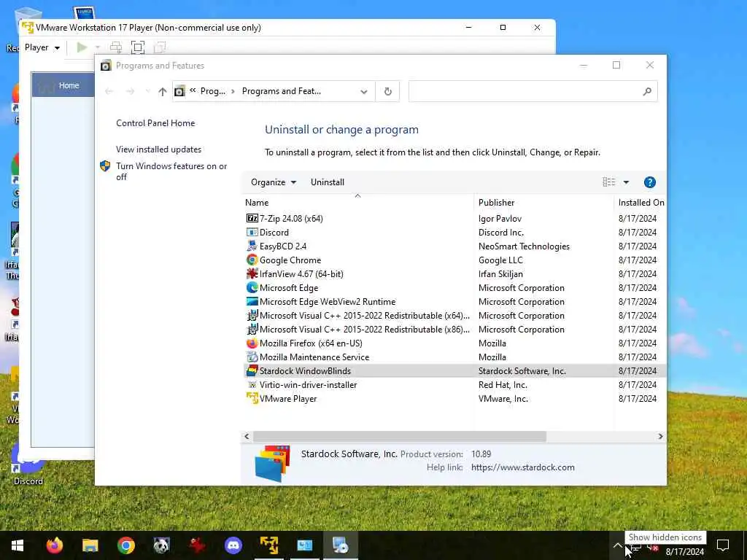
Task: Click the Uninstall toolbar button
Action: point(328,182)
